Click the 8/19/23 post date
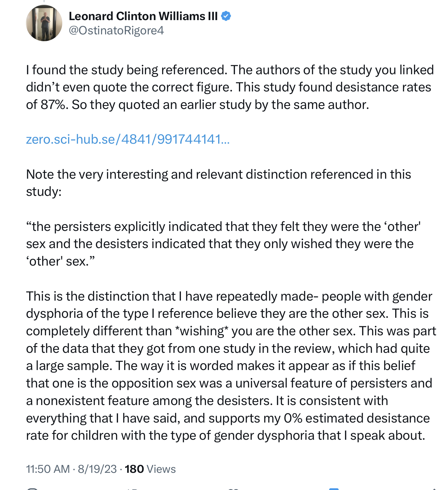 click(x=97, y=469)
